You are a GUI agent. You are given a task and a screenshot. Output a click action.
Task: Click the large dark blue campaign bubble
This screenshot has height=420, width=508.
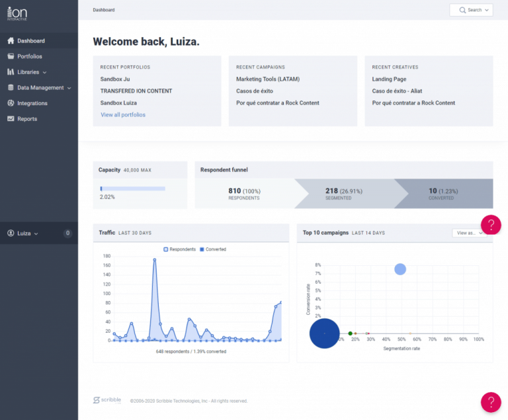click(324, 334)
